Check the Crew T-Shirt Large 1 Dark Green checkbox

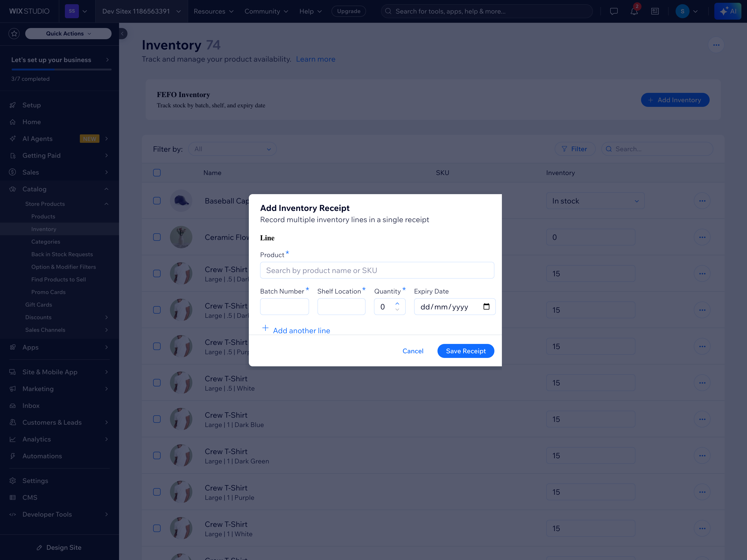pos(157,456)
